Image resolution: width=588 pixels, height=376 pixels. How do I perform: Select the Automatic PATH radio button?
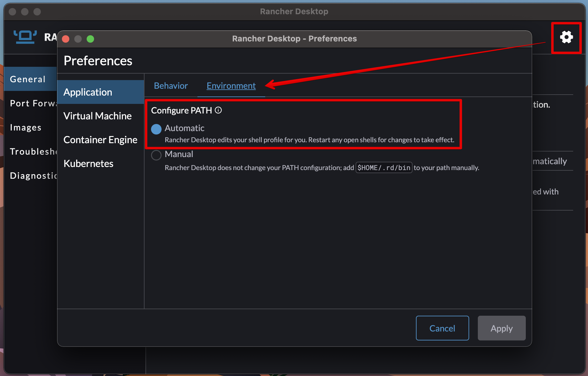[x=156, y=129]
